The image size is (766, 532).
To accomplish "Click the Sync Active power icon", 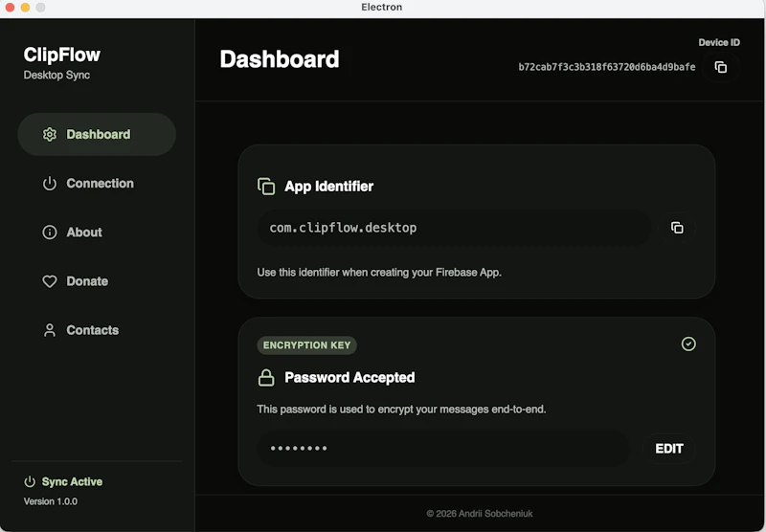I will click(30, 481).
